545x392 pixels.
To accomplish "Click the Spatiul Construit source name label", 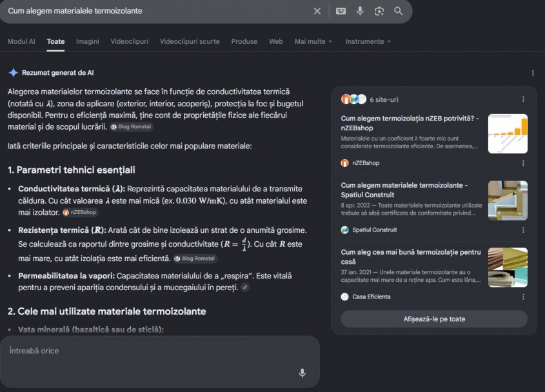I will [375, 230].
